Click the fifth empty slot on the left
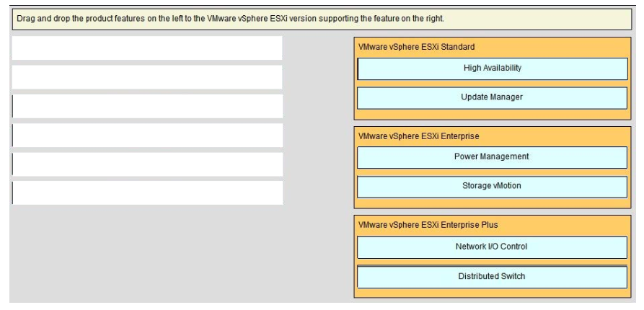Screen dimensions: 644x310 [147, 164]
